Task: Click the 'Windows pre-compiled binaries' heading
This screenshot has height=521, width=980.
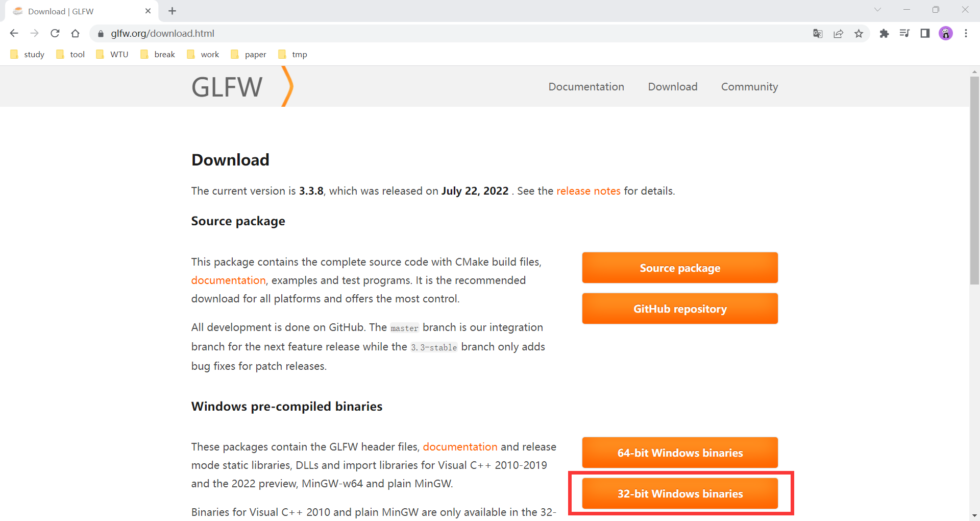Action: pyautogui.click(x=287, y=407)
